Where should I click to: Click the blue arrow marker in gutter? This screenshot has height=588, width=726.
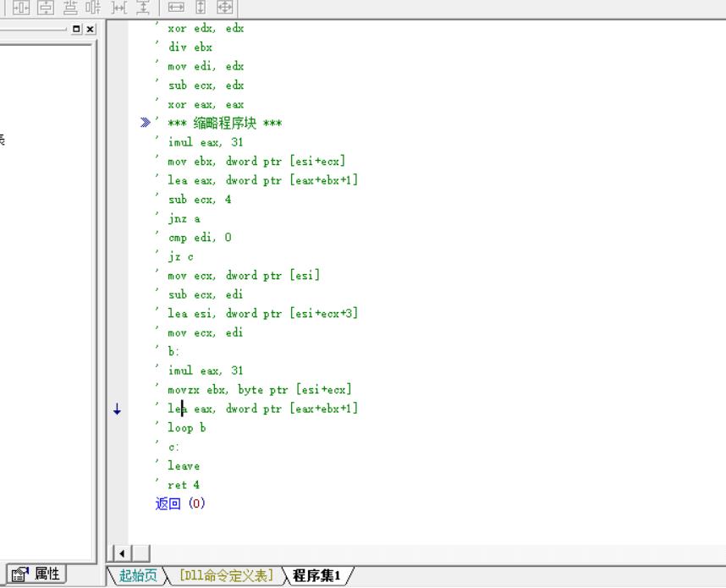(x=117, y=409)
